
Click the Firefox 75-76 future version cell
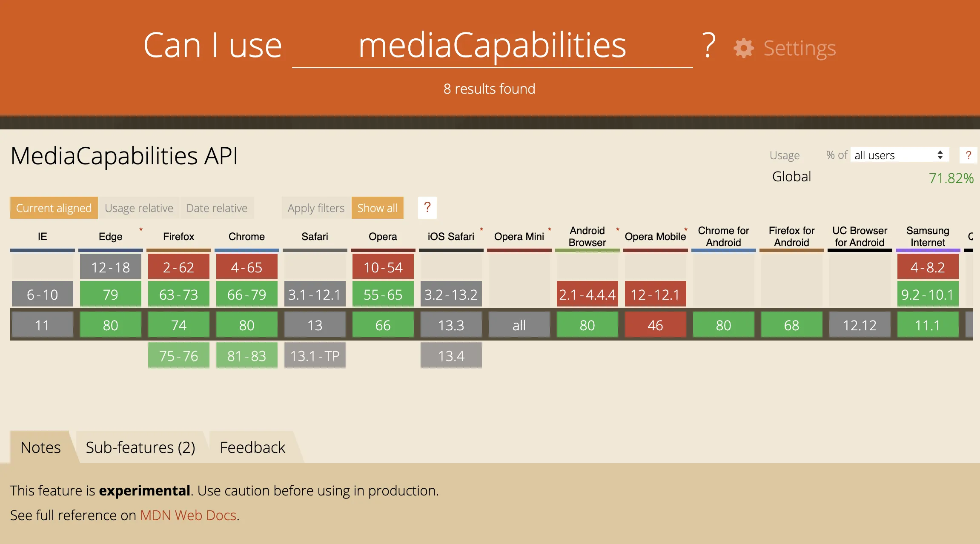tap(179, 355)
